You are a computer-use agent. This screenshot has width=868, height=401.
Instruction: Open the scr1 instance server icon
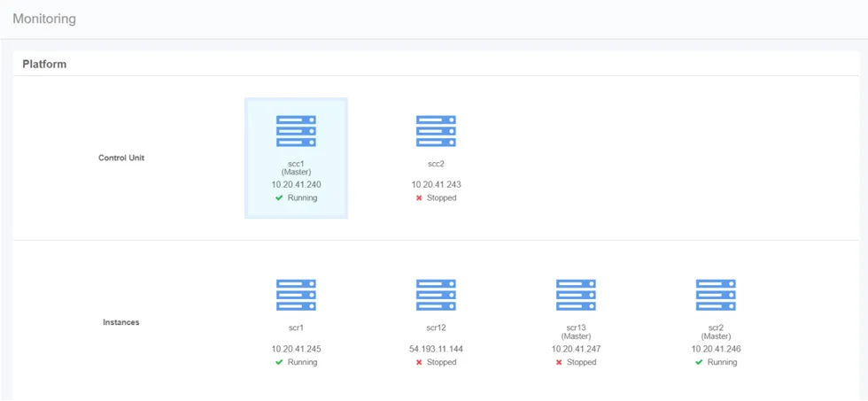pyautogui.click(x=296, y=295)
